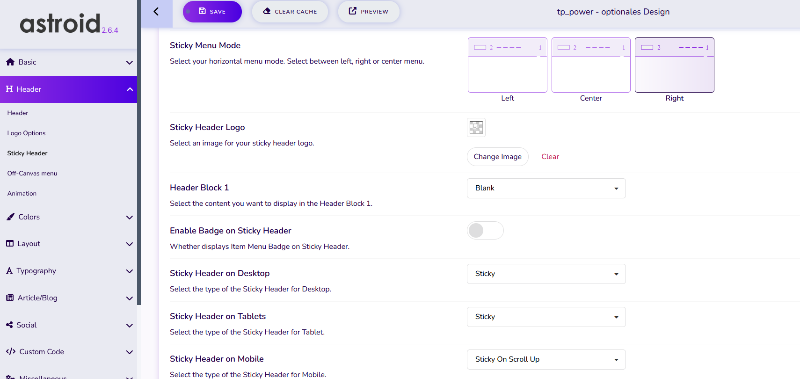The image size is (800, 379).
Task: Click the Colors brush icon
Action: tap(10, 217)
